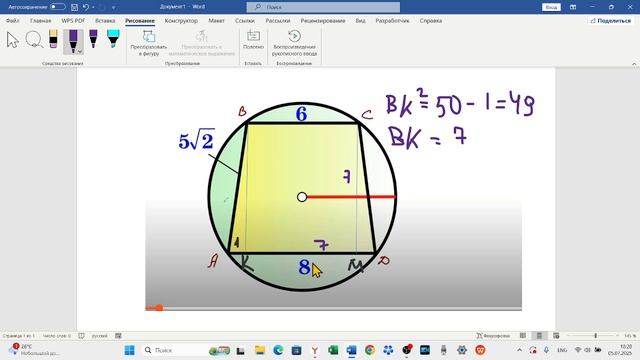
Task: Open the Файл tab
Action: (x=13, y=20)
